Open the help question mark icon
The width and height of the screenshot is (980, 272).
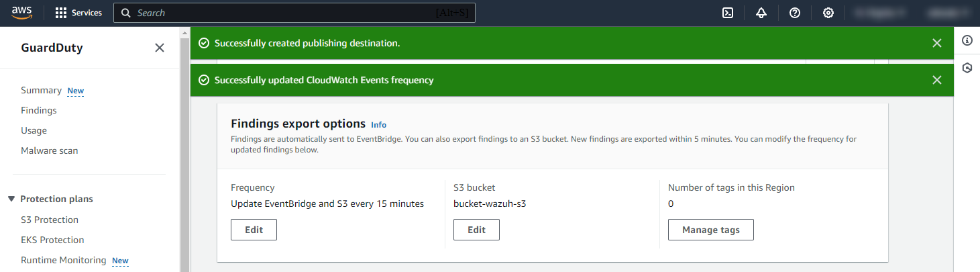point(795,13)
